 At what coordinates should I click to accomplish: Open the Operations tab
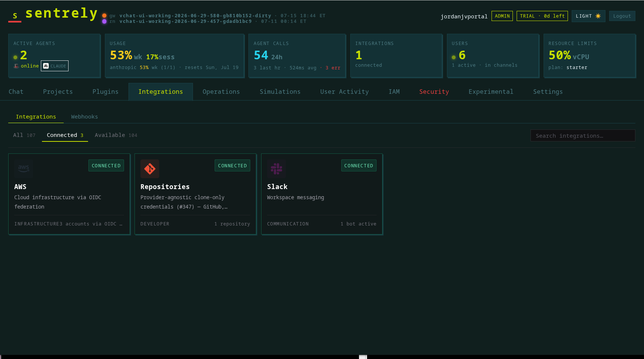pyautogui.click(x=221, y=92)
